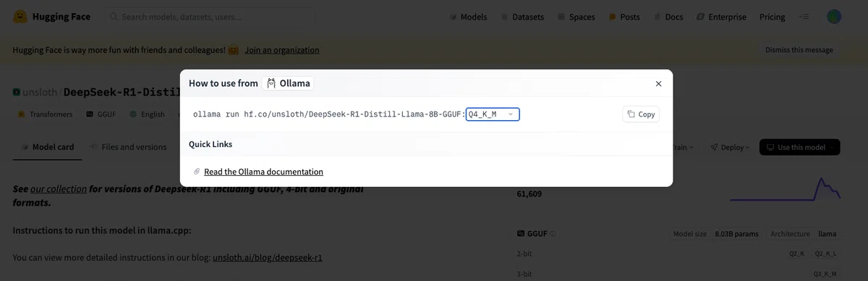Screen dimensions: 868x281
Task: Click the GGUF tag
Action: [x=101, y=114]
